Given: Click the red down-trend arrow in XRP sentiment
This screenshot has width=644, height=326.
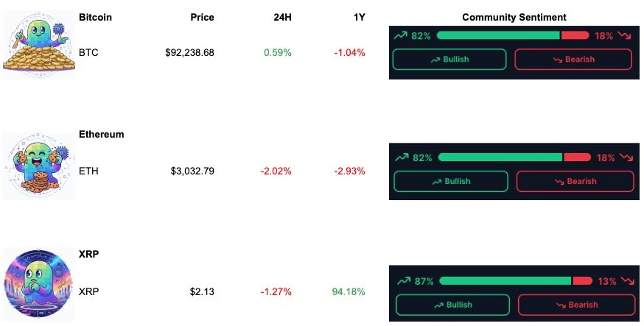Looking at the screenshot, I should [627, 281].
